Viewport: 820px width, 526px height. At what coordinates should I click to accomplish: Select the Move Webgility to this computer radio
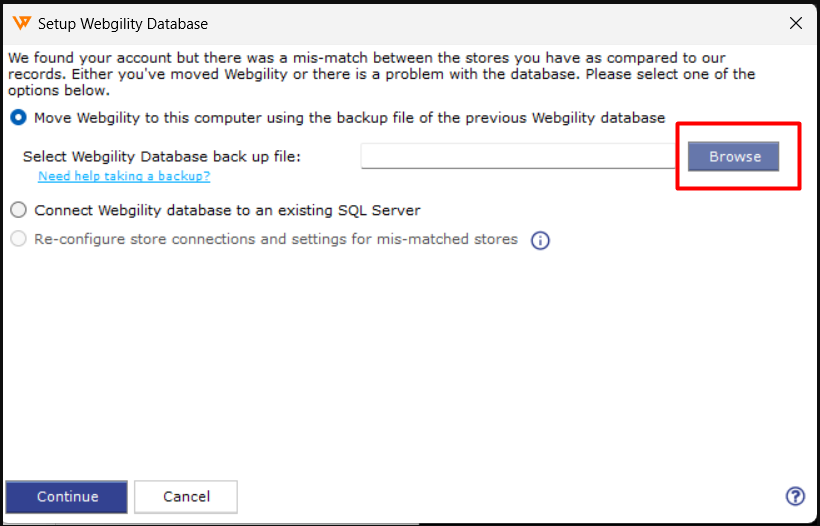[x=18, y=118]
